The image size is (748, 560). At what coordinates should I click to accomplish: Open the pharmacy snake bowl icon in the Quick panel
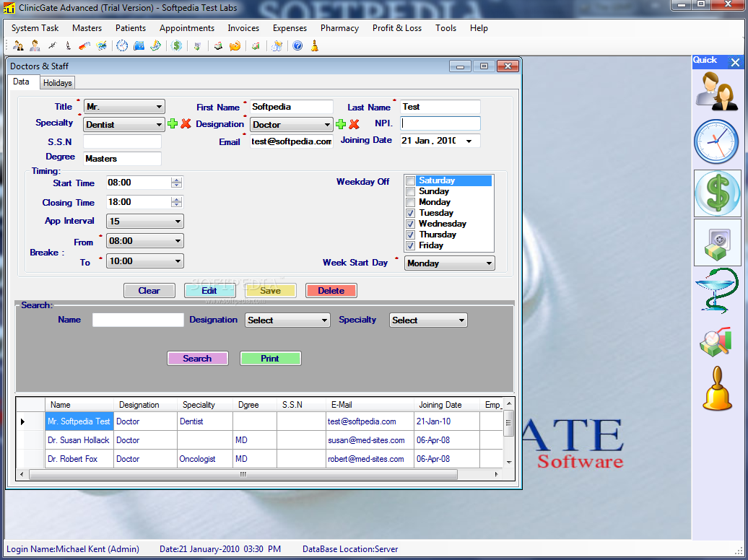[717, 291]
